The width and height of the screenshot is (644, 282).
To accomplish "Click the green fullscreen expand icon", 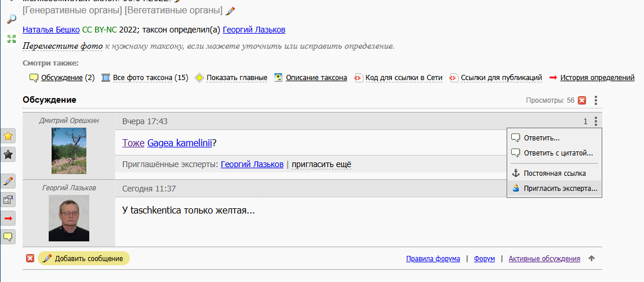I will [x=12, y=39].
